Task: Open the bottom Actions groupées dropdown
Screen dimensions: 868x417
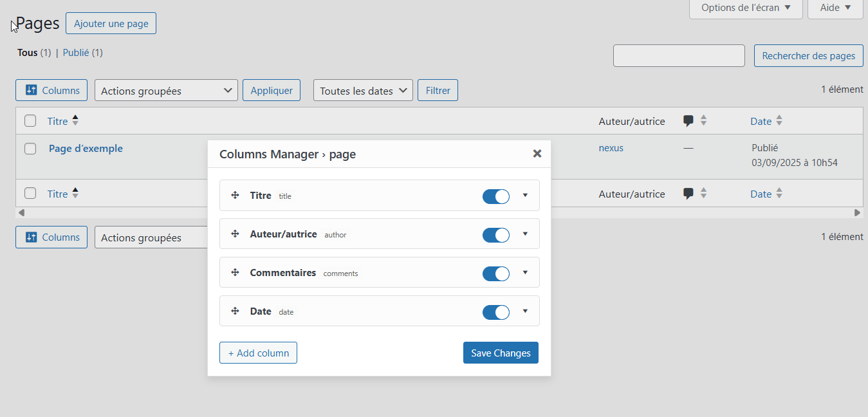Action: coord(151,237)
